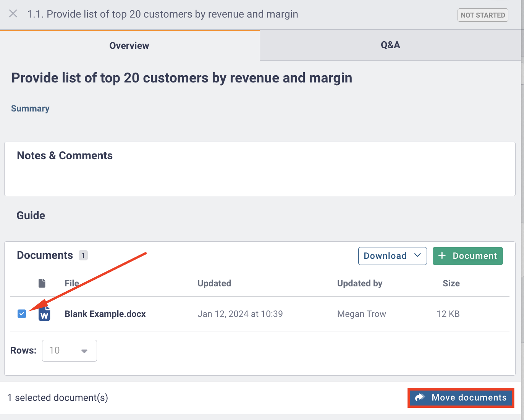The width and height of the screenshot is (524, 420).
Task: Sort by the Updated by column header
Action: (359, 283)
